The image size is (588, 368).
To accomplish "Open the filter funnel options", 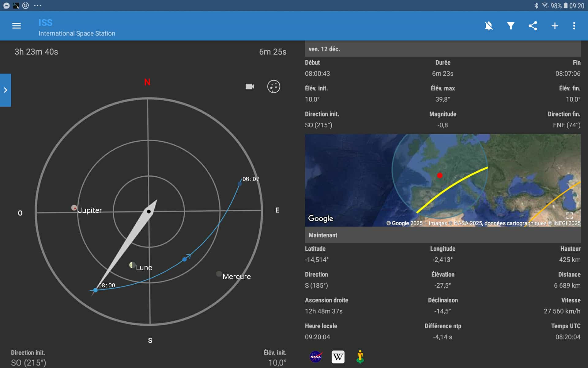I will pos(511,26).
